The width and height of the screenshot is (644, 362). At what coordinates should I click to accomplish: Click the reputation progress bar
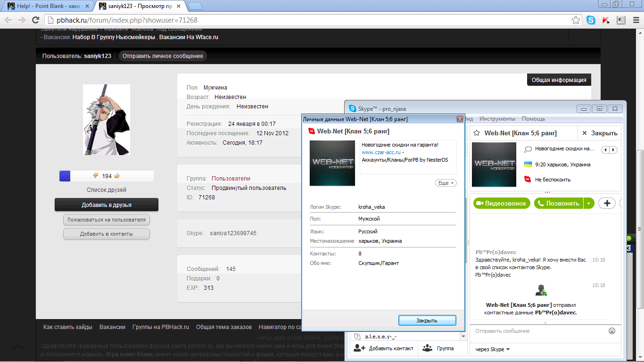(107, 176)
